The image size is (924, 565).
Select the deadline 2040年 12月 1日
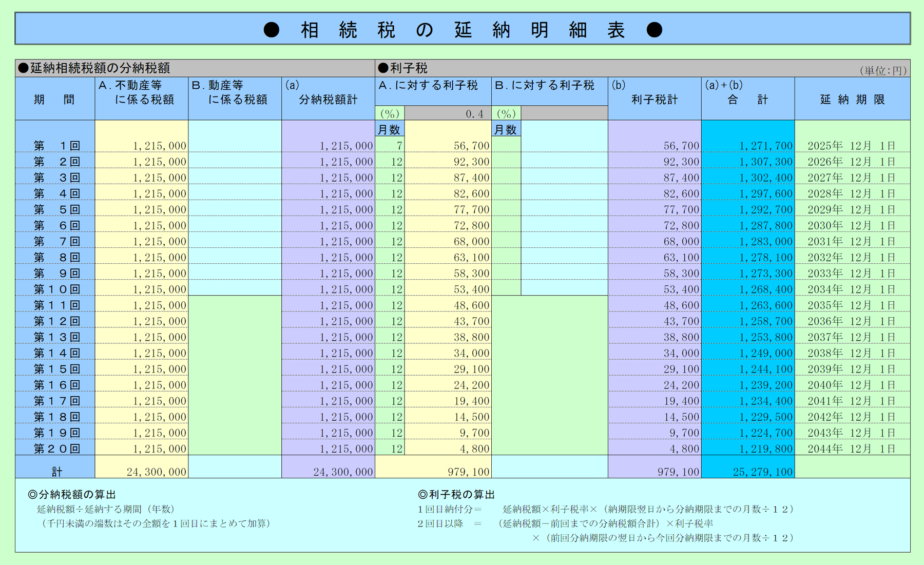click(x=853, y=385)
